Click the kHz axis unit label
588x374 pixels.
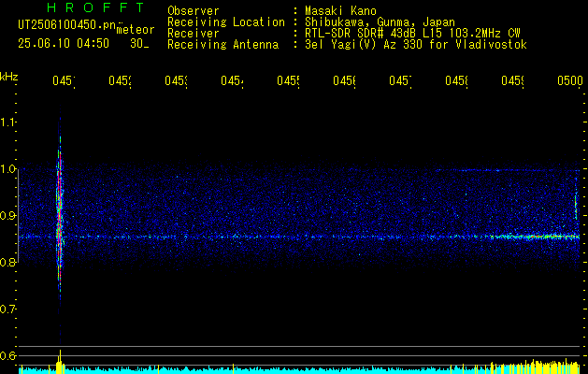click(9, 77)
